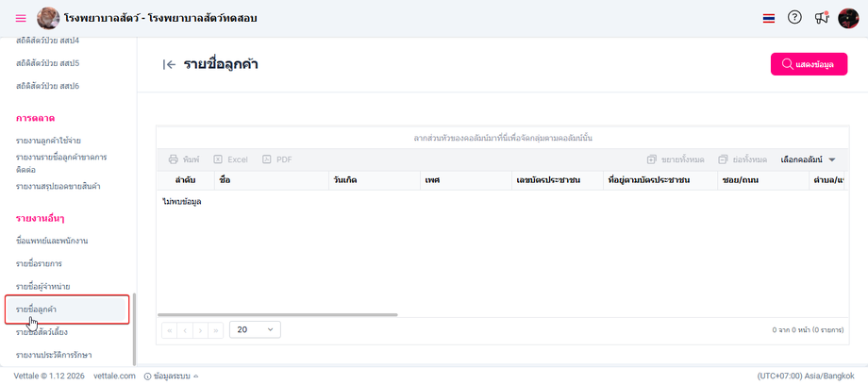Open สถิติสัตว์ป่วย สสป6 report
Screen dimensions: 868x385
[47, 87]
